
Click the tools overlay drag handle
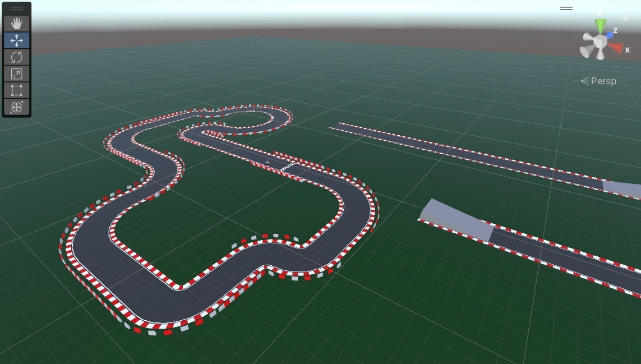click(x=17, y=8)
